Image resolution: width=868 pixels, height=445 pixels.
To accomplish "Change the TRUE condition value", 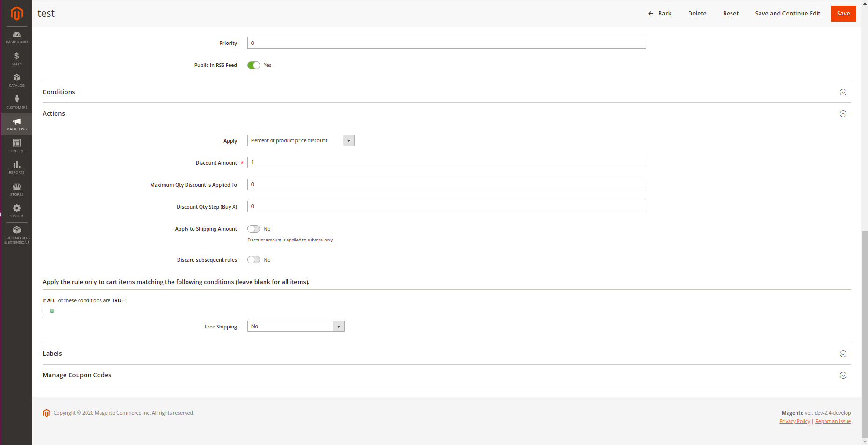I will (118, 300).
